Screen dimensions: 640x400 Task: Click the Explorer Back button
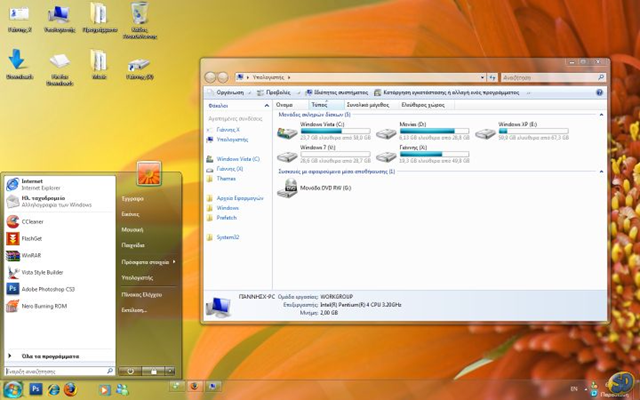(210, 77)
